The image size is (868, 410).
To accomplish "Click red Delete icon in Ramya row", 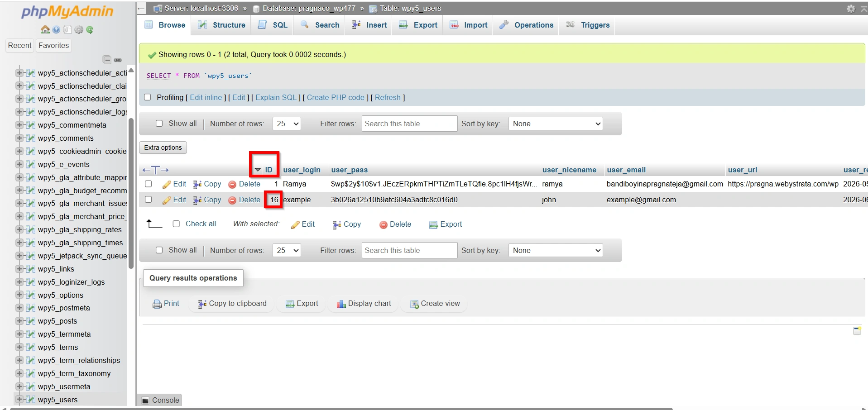I will [232, 185].
